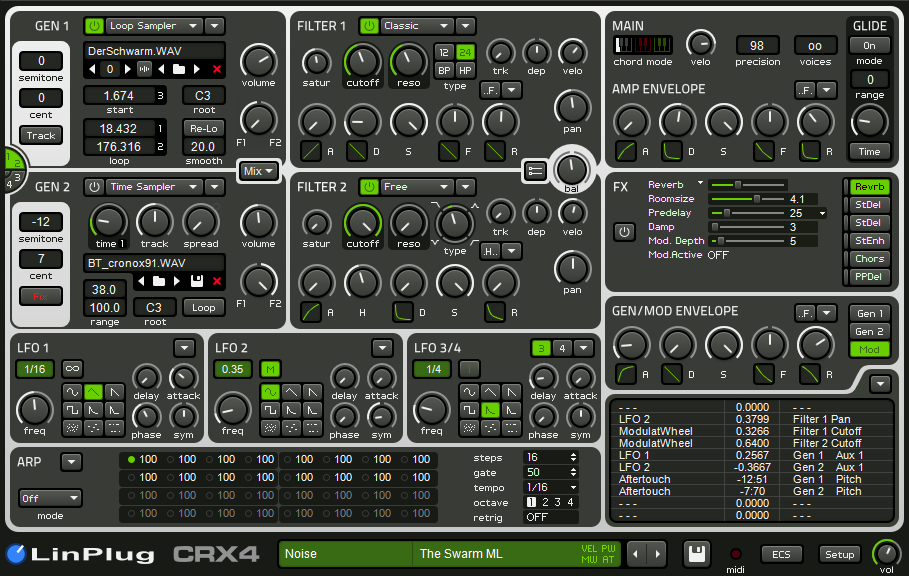The width and height of the screenshot is (909, 576).
Task: Click the chord mode keyboard icon
Action: tap(643, 45)
